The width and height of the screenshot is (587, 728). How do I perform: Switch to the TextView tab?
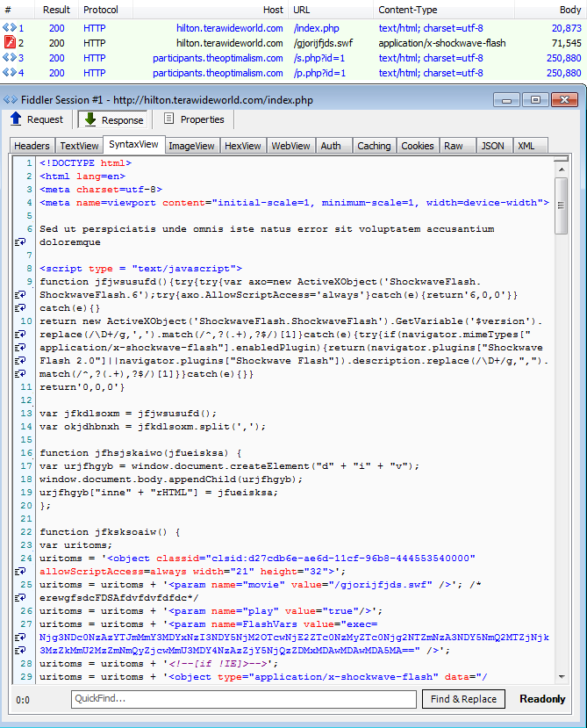[79, 146]
